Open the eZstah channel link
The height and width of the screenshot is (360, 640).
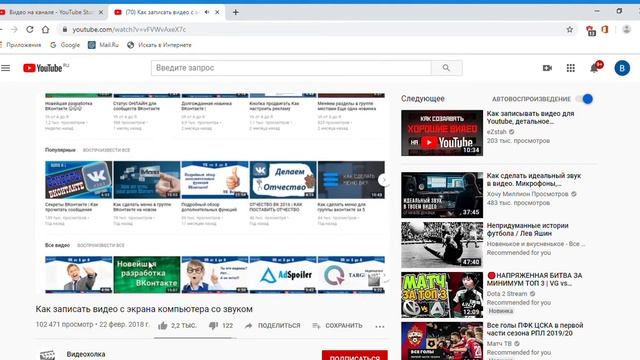pos(497,132)
